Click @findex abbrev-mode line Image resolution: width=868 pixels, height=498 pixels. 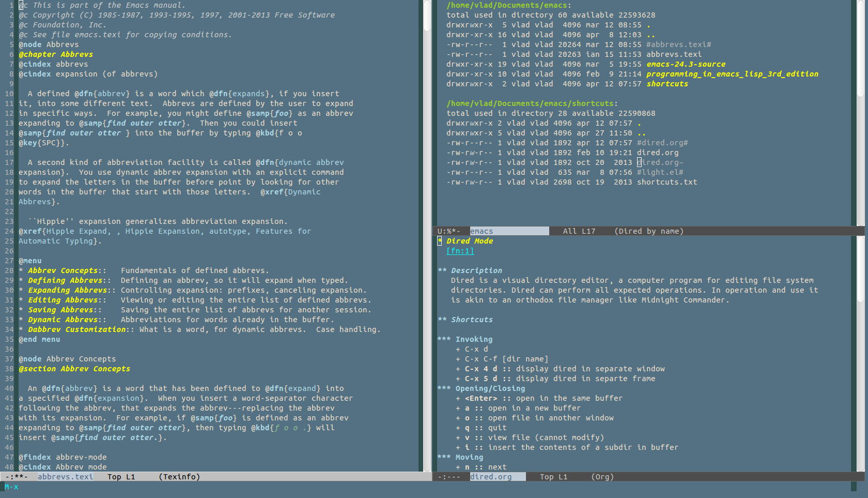(x=63, y=457)
